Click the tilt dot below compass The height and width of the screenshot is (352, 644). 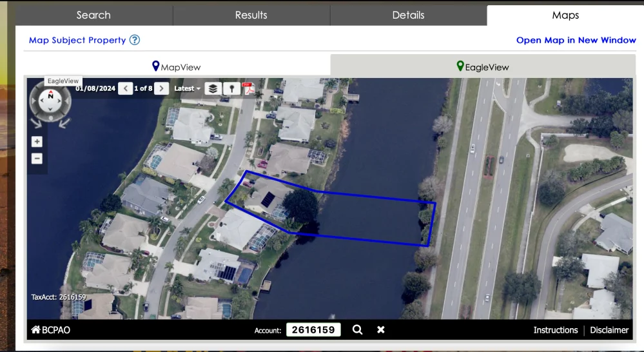(x=50, y=118)
